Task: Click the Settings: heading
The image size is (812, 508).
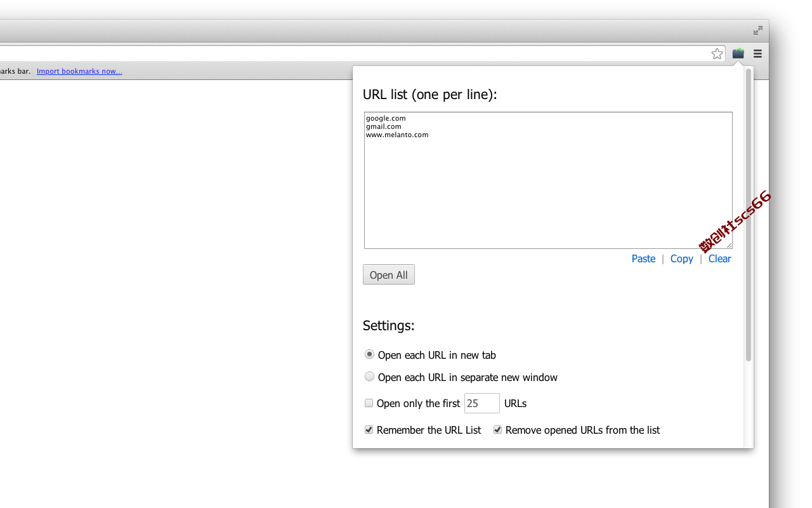Action: 388,326
